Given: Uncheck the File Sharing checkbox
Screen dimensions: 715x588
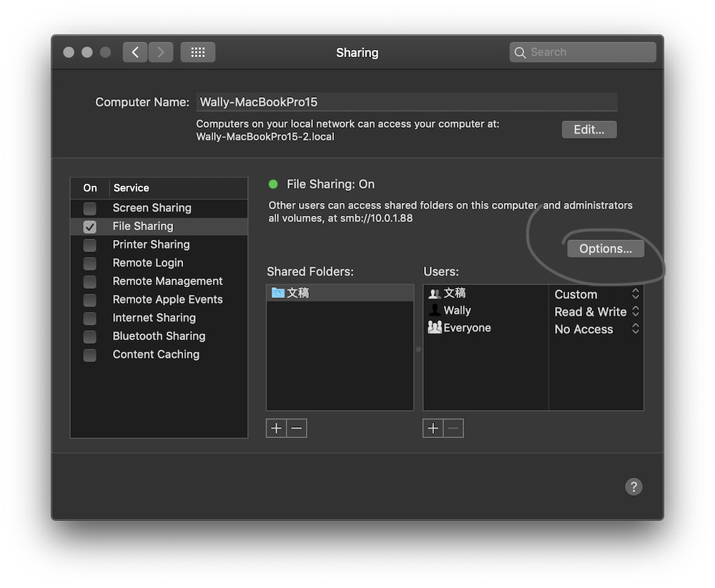Looking at the screenshot, I should 90,226.
